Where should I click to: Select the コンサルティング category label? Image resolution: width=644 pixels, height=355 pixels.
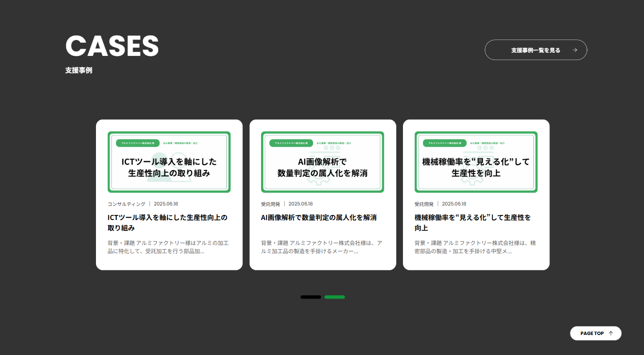click(126, 204)
